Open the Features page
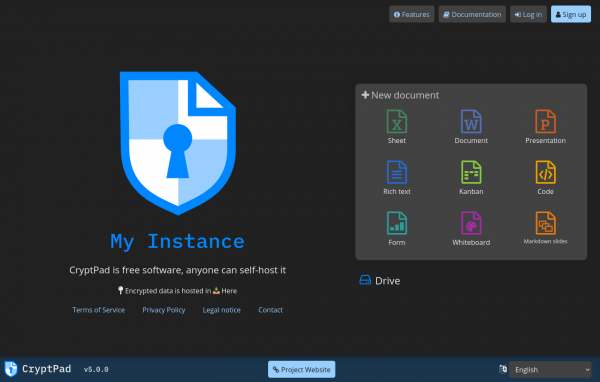Image resolution: width=600 pixels, height=382 pixels. [x=412, y=15]
